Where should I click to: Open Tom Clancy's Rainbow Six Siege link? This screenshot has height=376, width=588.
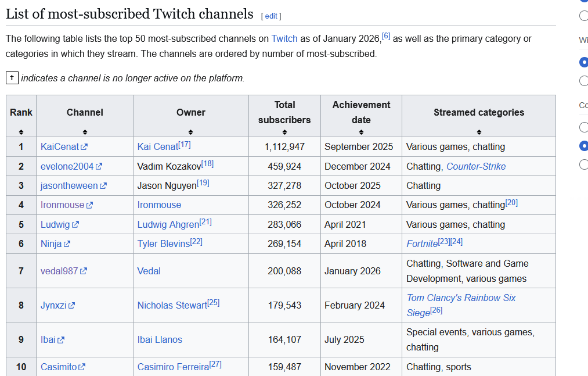click(x=461, y=305)
